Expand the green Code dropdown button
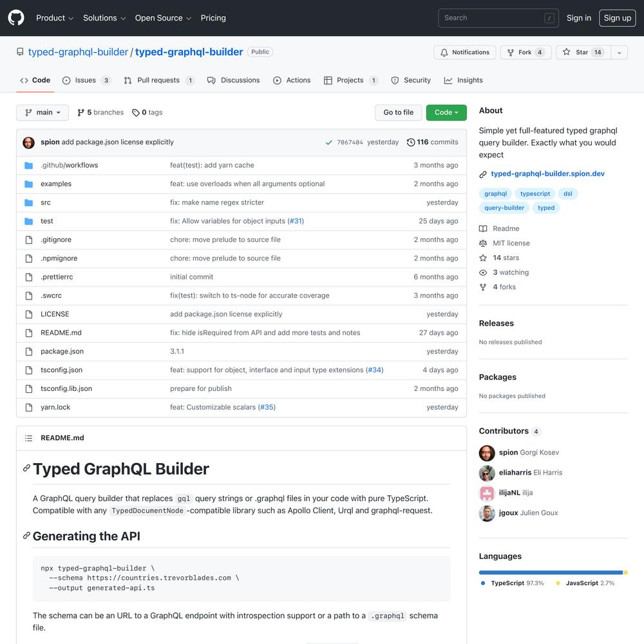Screen dimensions: 644x644 tap(446, 113)
